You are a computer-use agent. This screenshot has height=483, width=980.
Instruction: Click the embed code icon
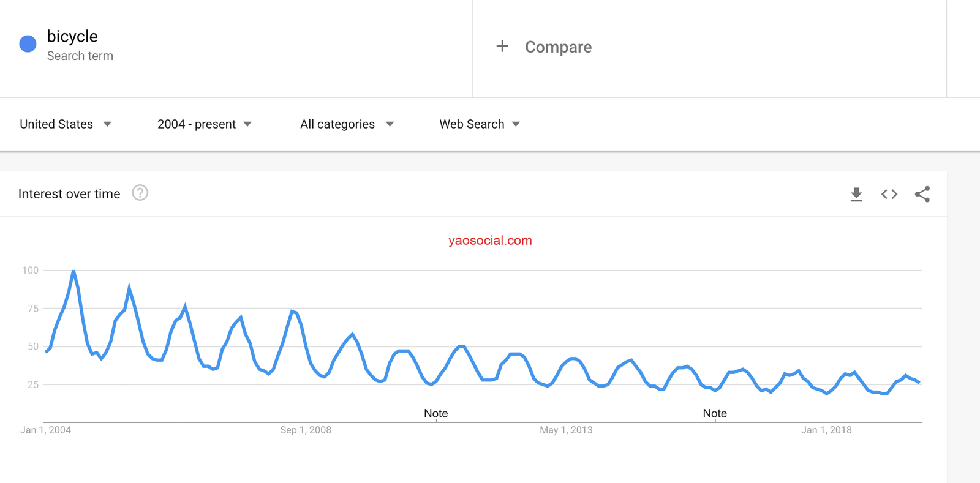point(889,195)
